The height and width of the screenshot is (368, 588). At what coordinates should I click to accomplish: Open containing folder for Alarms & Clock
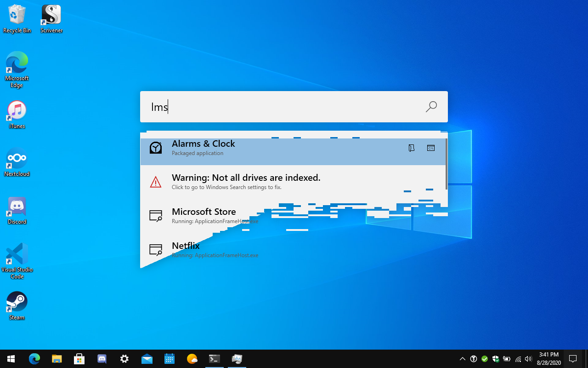[412, 148]
